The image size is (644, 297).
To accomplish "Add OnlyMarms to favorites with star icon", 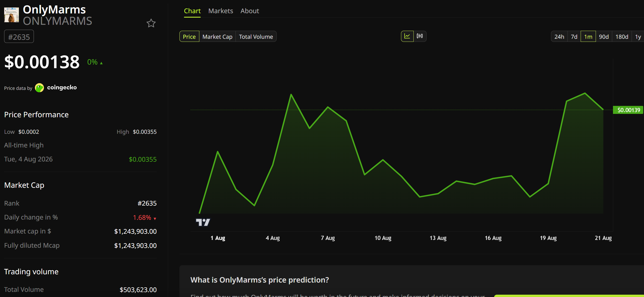I will pos(151,23).
